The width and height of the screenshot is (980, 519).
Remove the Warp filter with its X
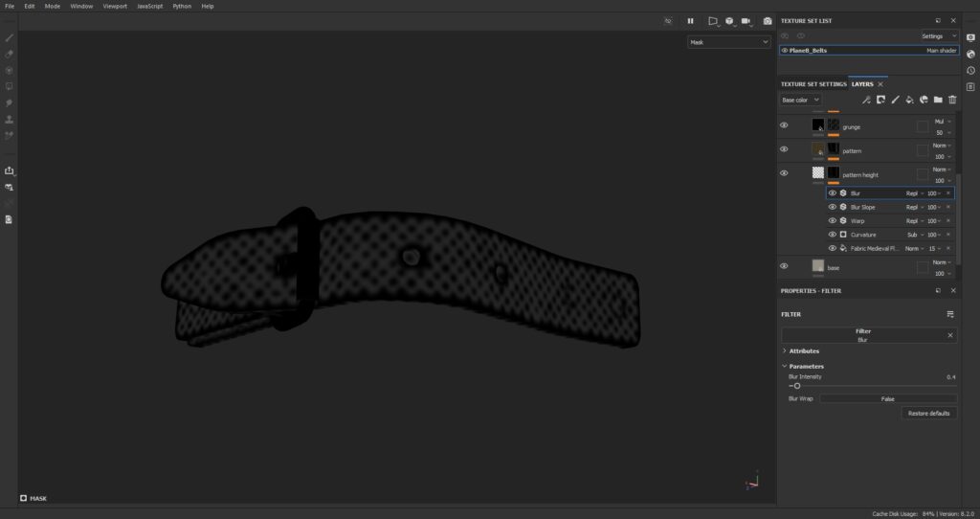[x=948, y=221]
